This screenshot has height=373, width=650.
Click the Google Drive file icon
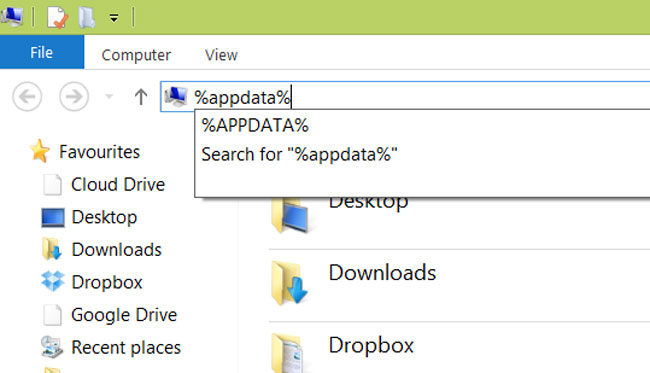(x=53, y=315)
